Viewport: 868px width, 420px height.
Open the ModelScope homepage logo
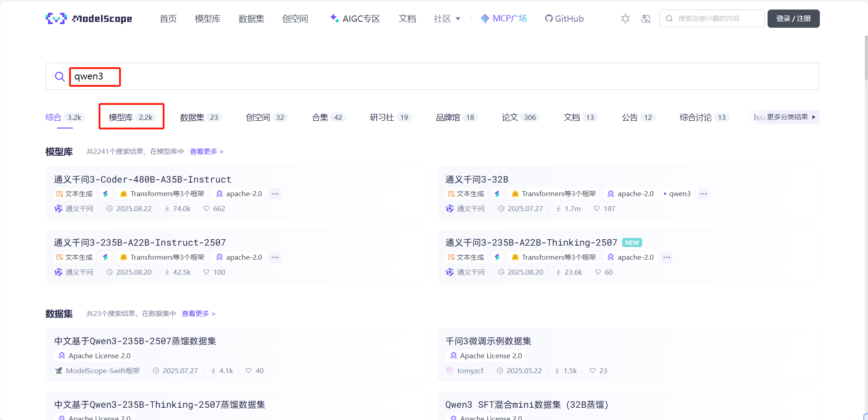coord(89,19)
